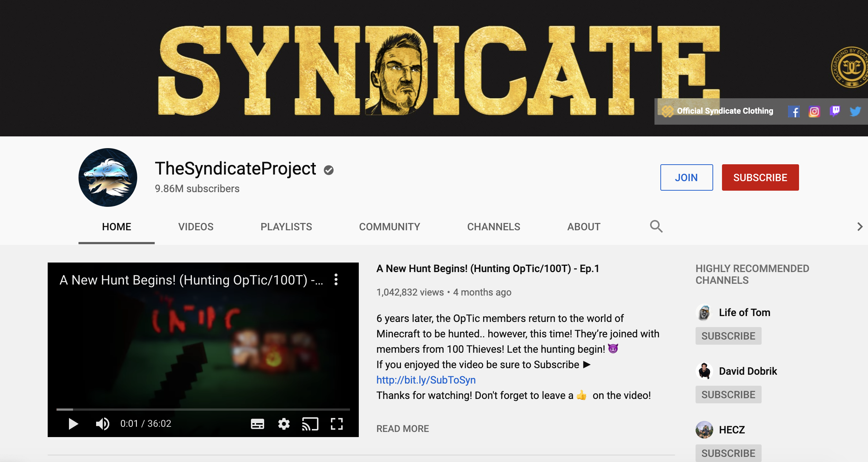Open the video player's three-dot menu

336,280
